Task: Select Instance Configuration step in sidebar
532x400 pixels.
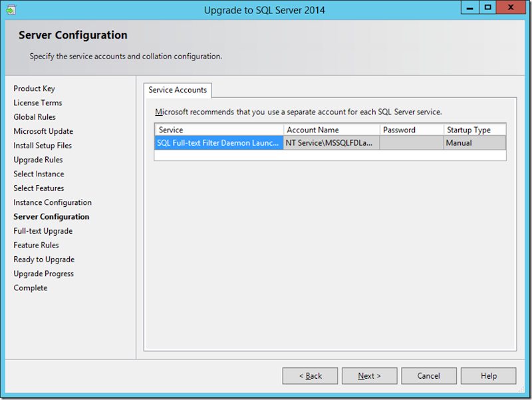Action: point(53,203)
